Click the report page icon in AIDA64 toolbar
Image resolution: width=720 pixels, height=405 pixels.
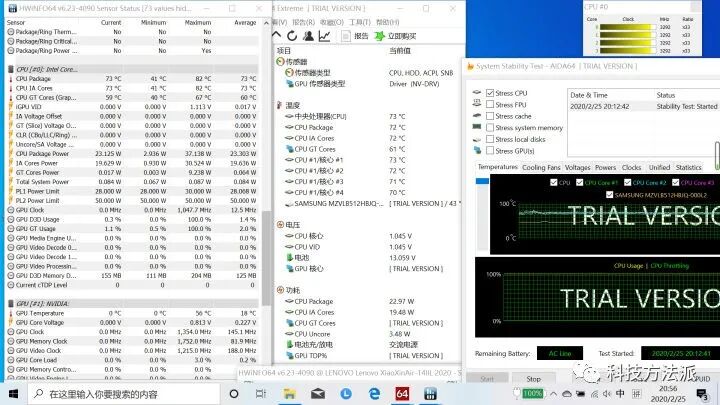tap(346, 36)
